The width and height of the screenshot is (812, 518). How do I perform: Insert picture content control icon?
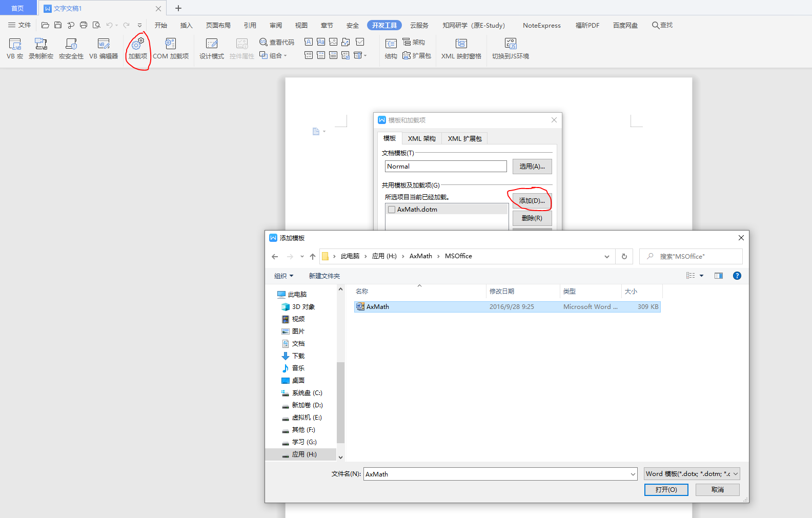coord(333,42)
